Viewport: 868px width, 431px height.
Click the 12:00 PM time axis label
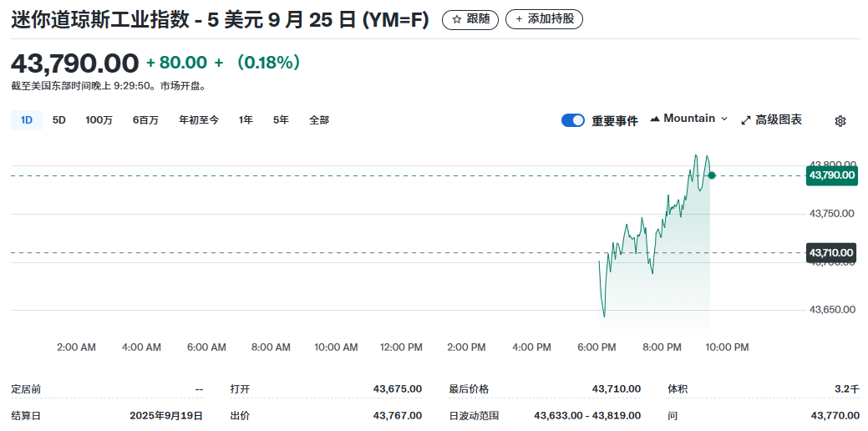pos(401,347)
